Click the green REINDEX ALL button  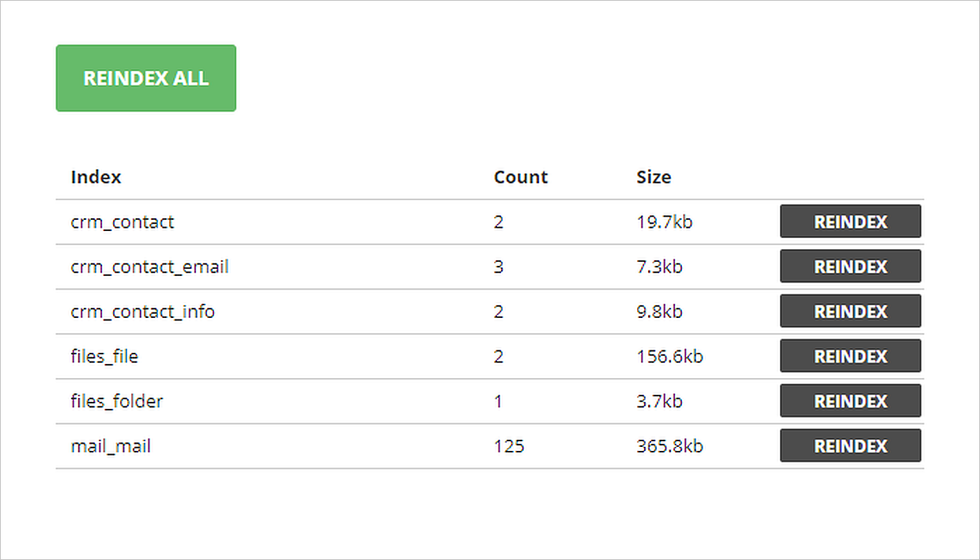[x=145, y=78]
